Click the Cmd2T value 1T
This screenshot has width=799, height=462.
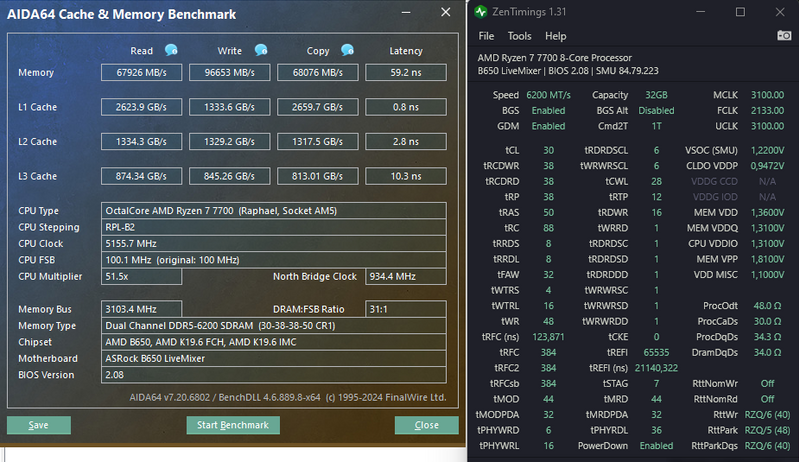click(x=656, y=126)
